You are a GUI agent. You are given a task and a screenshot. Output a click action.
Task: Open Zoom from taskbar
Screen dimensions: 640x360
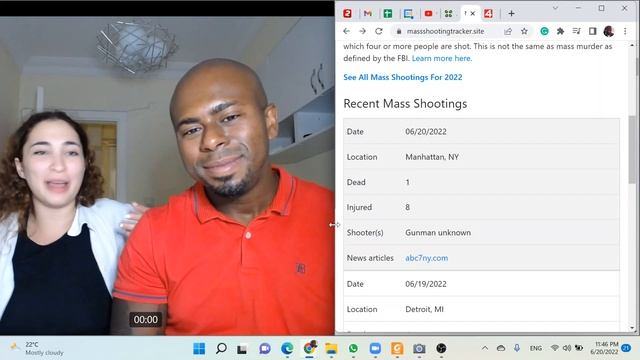click(375, 349)
